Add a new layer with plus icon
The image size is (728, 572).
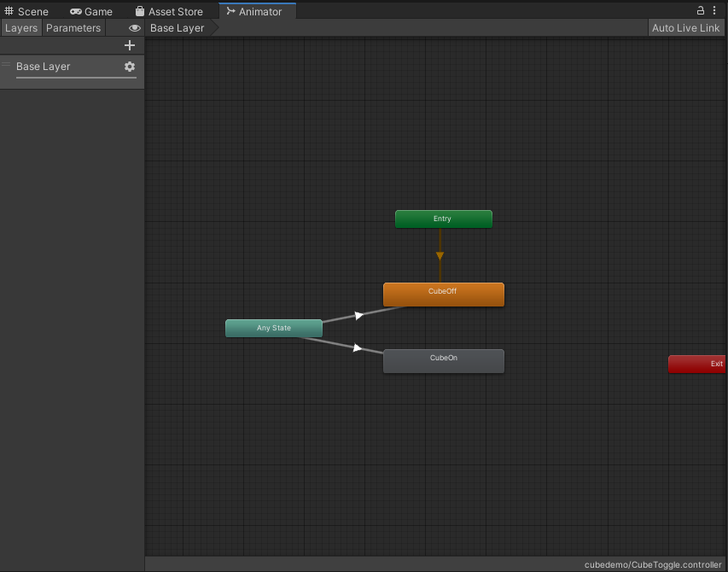coord(130,45)
